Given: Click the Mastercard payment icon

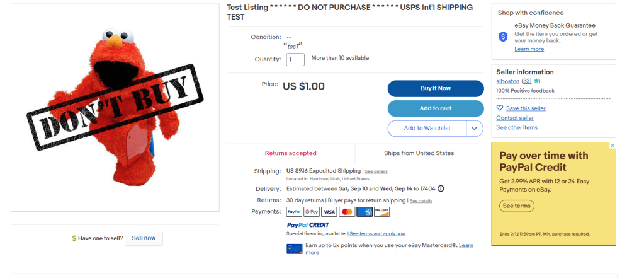Looking at the screenshot, I should coord(347,212).
